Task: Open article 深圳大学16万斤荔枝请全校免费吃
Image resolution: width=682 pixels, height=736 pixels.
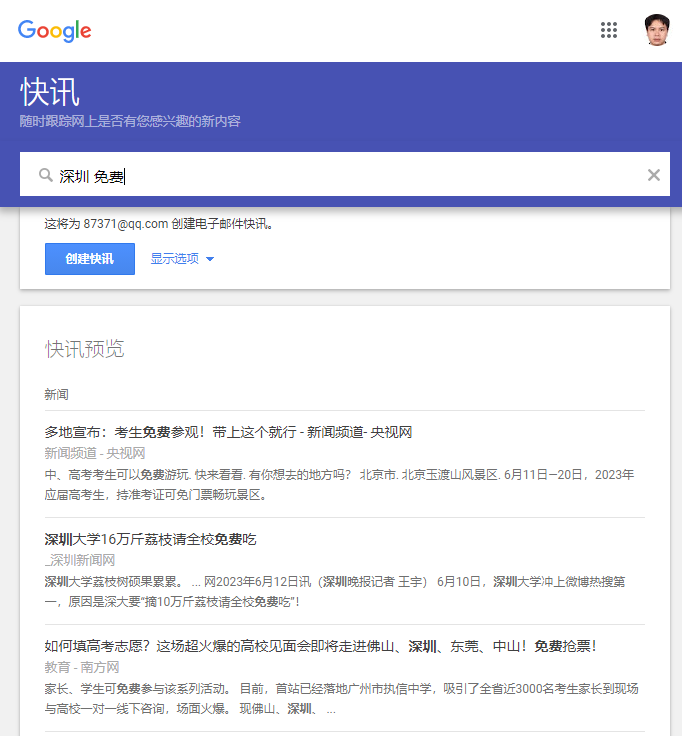Action: 150,539
